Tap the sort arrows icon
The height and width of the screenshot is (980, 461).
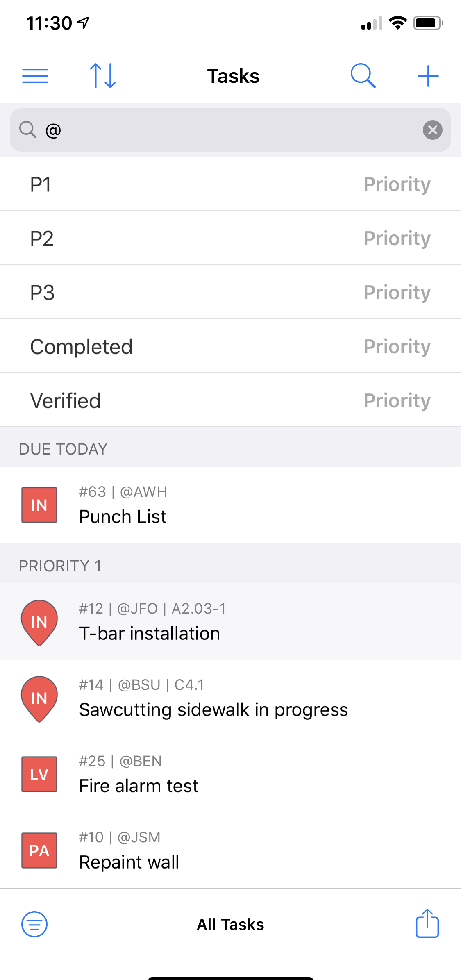103,76
